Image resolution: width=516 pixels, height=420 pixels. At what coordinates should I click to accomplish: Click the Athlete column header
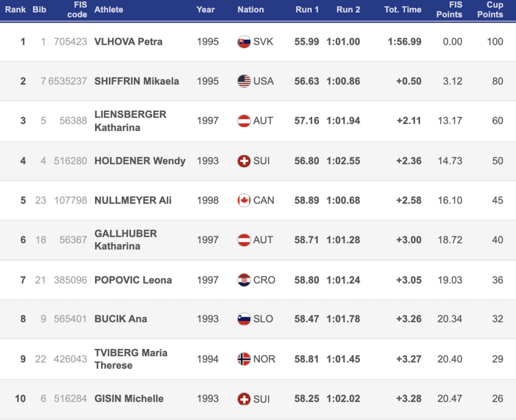(x=110, y=10)
